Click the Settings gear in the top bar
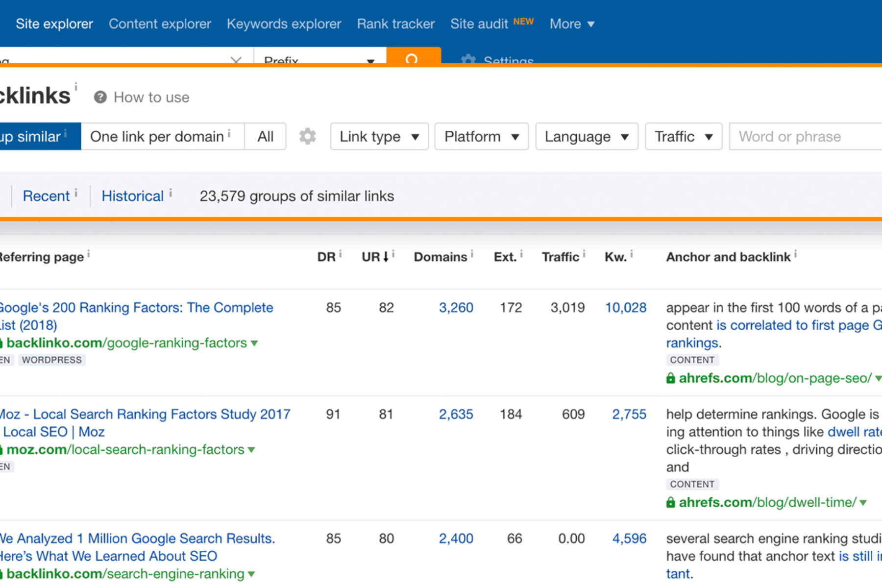 (468, 59)
